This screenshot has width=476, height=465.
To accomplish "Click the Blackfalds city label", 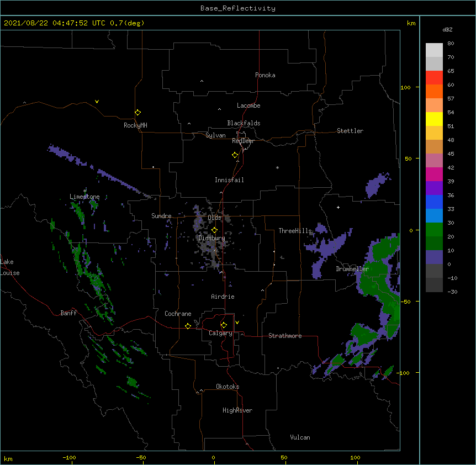I will [x=244, y=123].
